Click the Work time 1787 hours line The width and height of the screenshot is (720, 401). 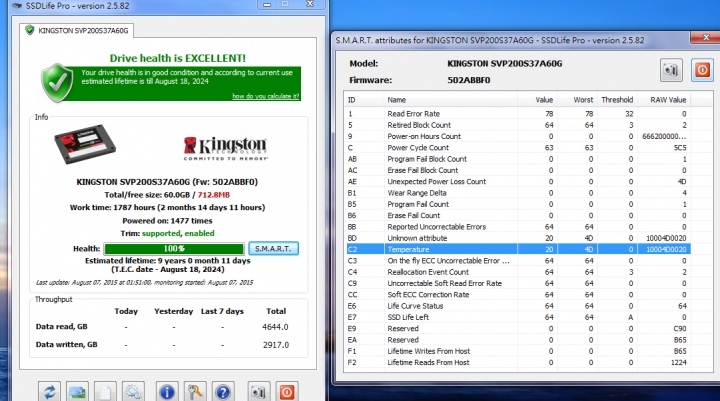(167, 208)
